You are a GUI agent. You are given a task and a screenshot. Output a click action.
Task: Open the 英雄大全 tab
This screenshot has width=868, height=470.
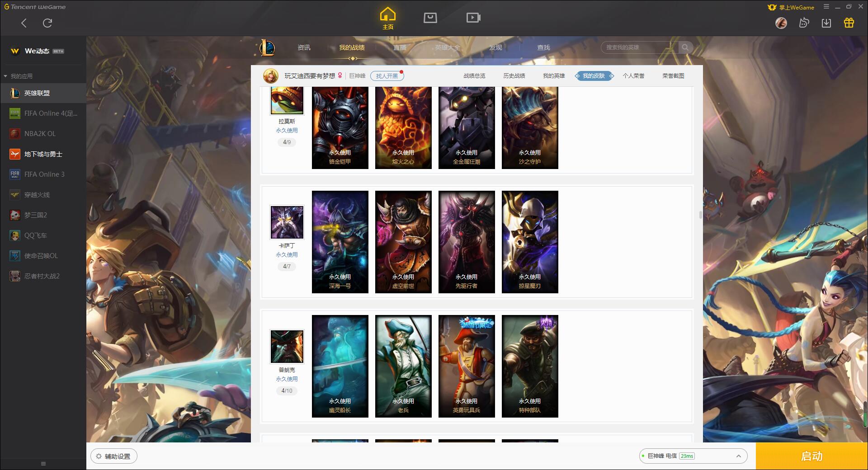pyautogui.click(x=448, y=47)
